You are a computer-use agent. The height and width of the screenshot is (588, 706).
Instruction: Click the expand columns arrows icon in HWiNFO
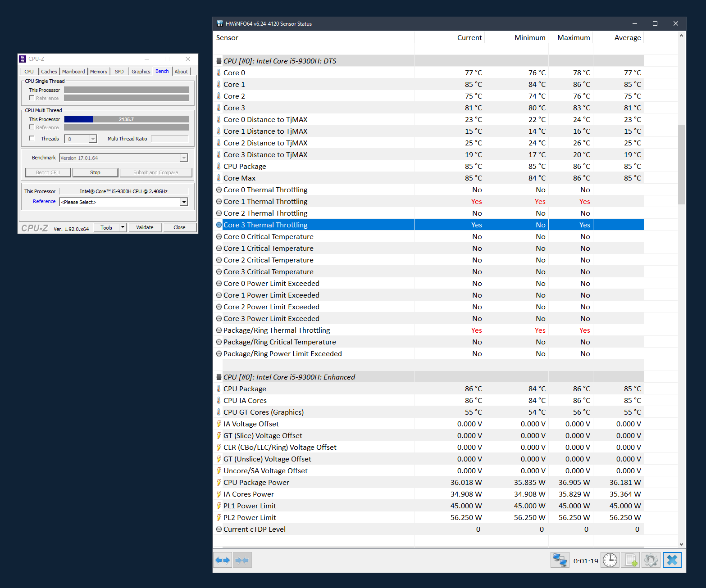tap(223, 560)
